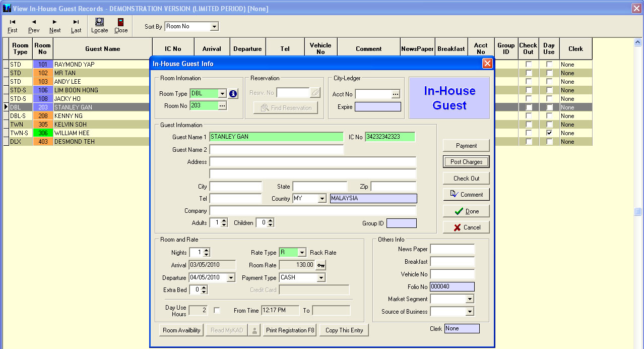The image size is (644, 349).
Task: Open the Departure date dropdown
Action: tap(231, 278)
